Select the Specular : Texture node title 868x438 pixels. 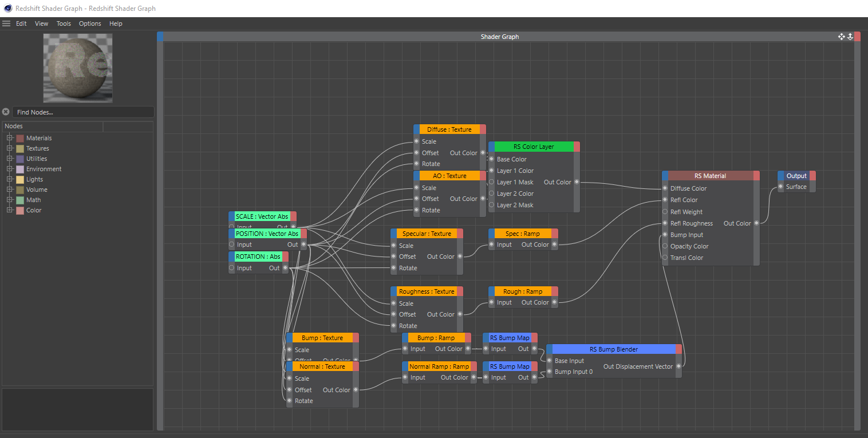coord(427,234)
